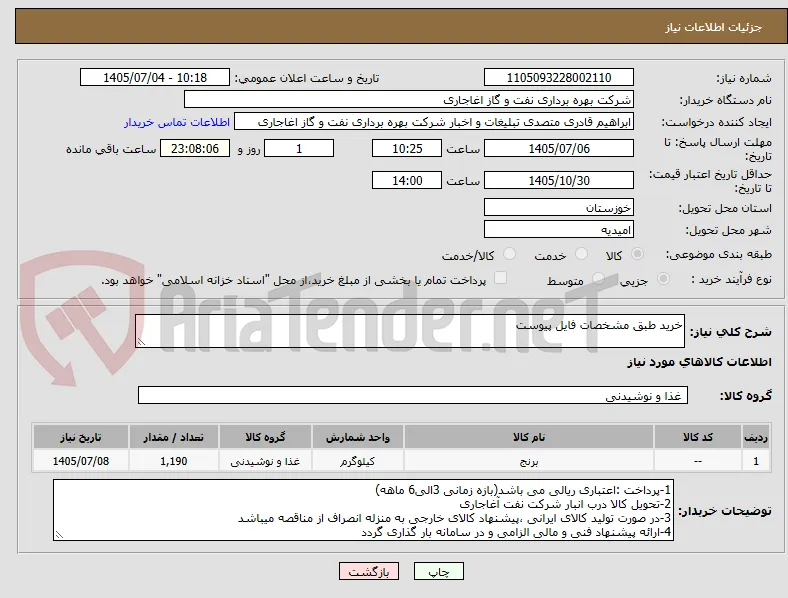Click the remaining days field showing 1
This screenshot has height=598, width=788.
pyautogui.click(x=299, y=148)
